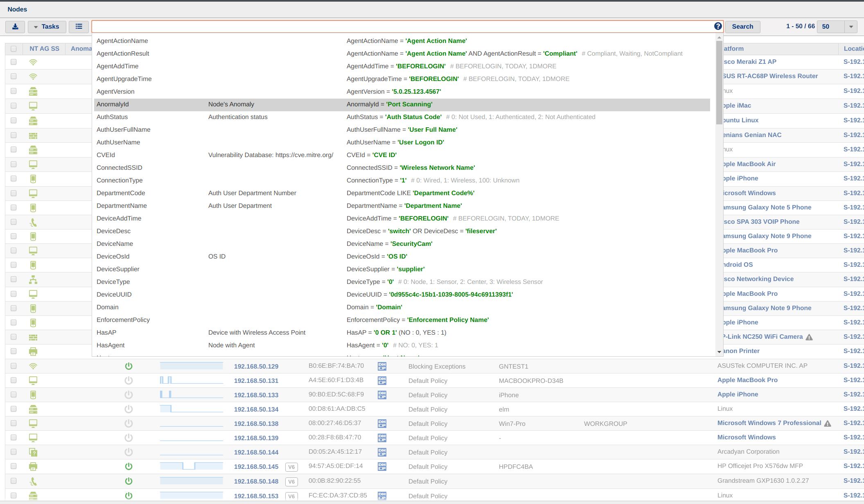This screenshot has height=504, width=864.
Task: Select the DeviceType suggestion entry
Action: (x=113, y=282)
